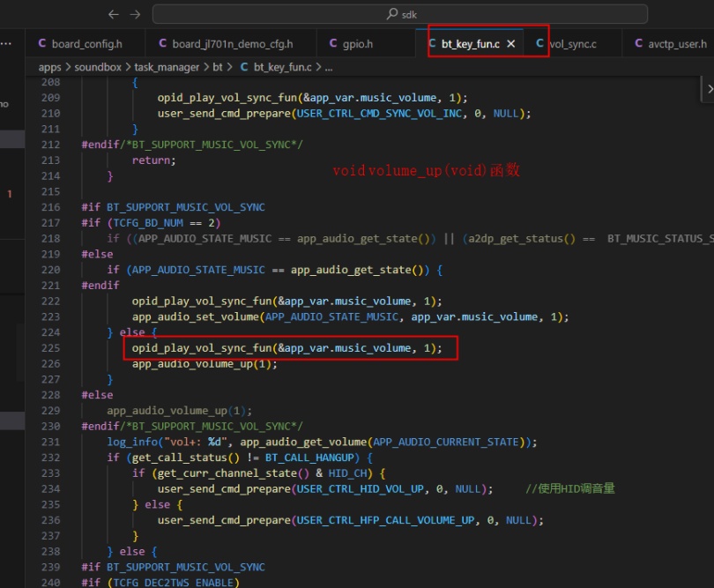
Task: Click the return statement on line 213
Action: pyautogui.click(x=153, y=160)
